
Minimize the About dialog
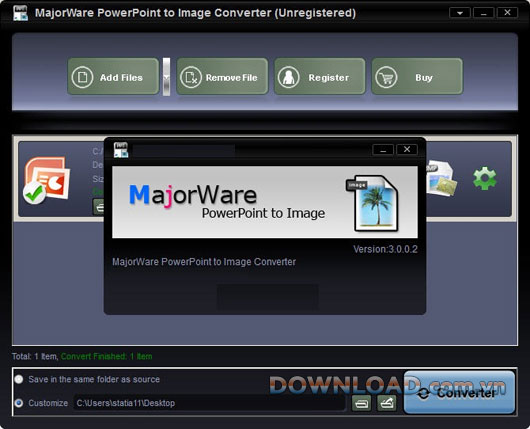coord(383,149)
